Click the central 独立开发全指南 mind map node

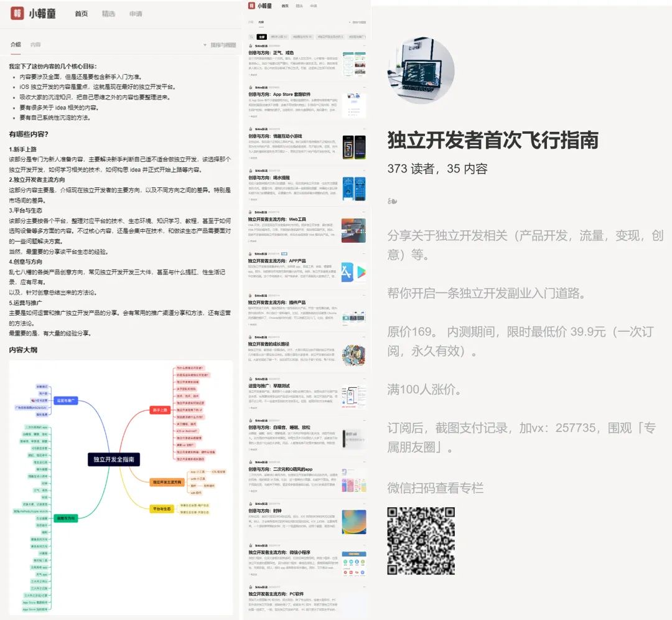(x=114, y=459)
